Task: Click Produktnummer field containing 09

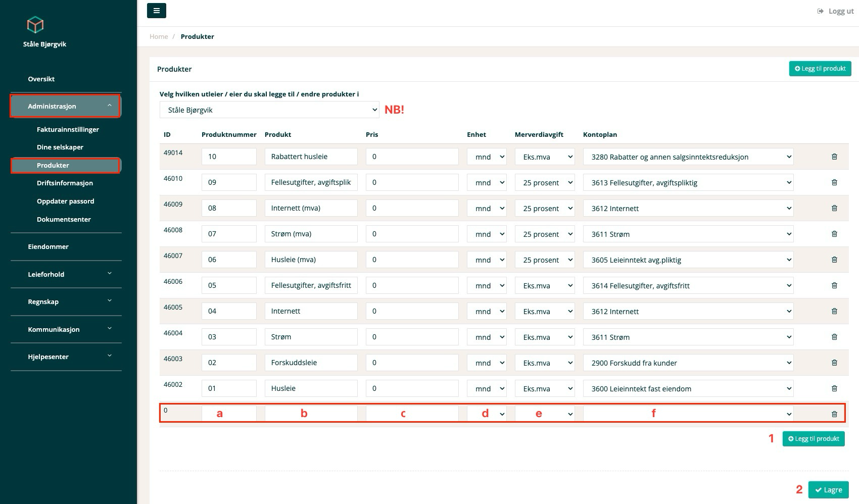Action: coord(229,182)
